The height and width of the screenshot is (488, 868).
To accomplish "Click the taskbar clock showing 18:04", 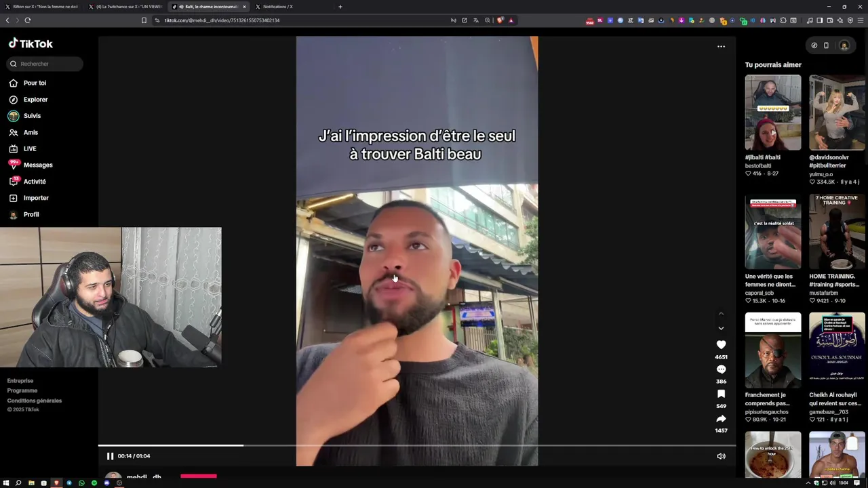I will coord(844,483).
